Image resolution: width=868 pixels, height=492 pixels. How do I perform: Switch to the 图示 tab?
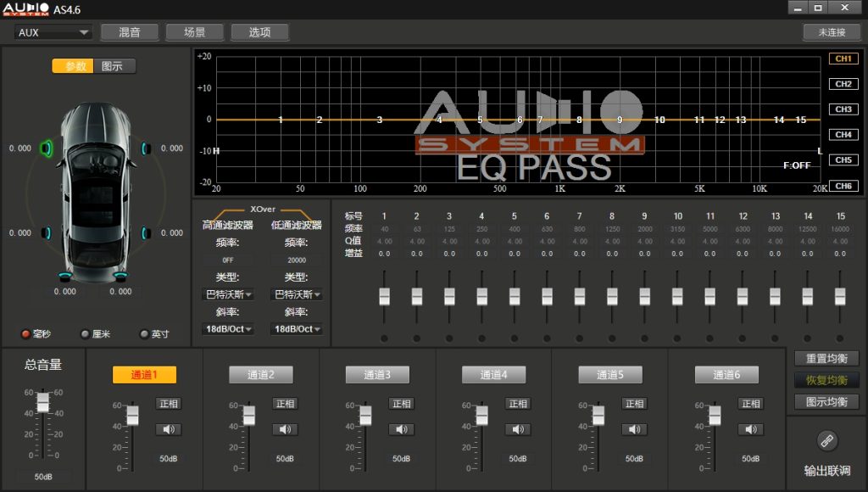(x=114, y=66)
